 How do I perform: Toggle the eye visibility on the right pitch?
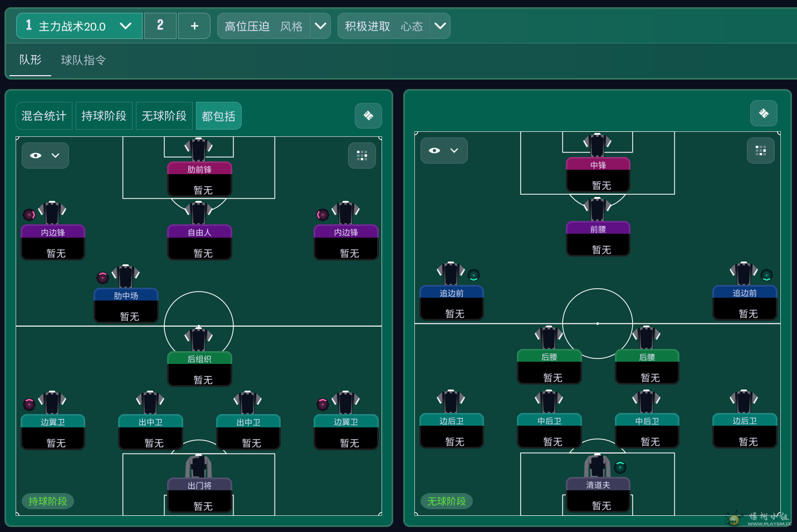click(x=435, y=151)
